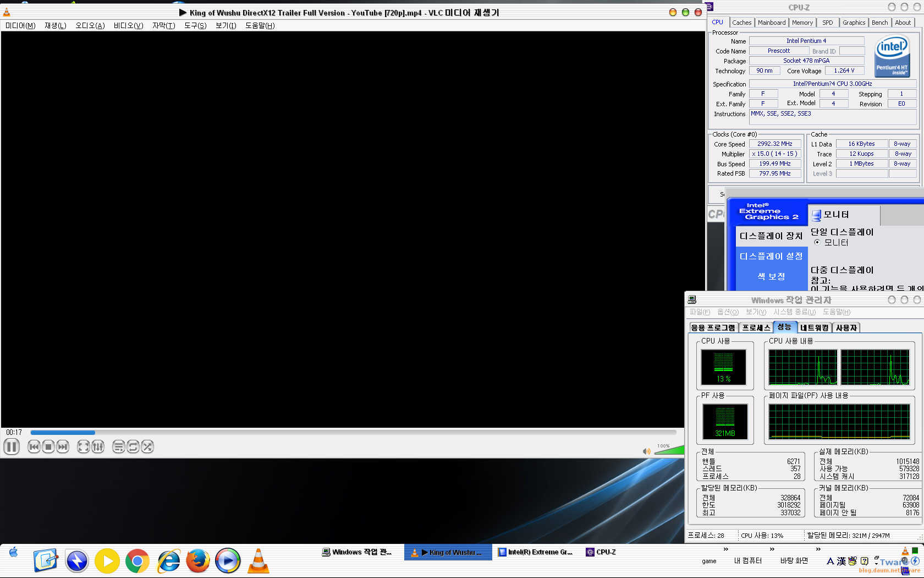The height and width of the screenshot is (578, 924).
Task: Select the 모니터 radio button
Action: [x=817, y=242]
